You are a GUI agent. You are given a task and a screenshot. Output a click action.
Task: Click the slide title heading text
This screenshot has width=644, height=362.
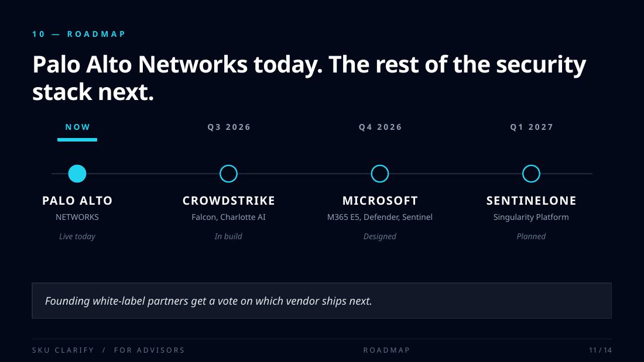click(309, 78)
